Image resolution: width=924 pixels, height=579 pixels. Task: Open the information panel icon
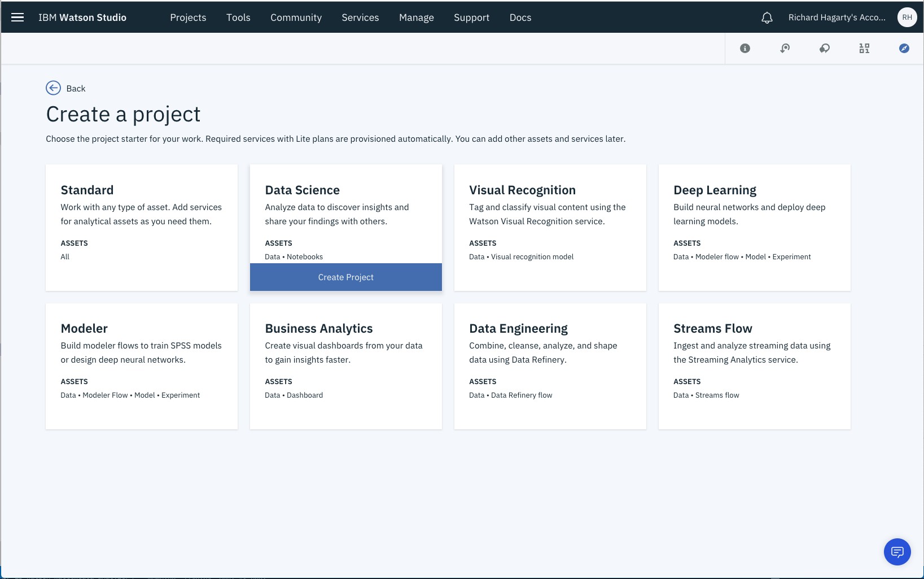coord(745,49)
